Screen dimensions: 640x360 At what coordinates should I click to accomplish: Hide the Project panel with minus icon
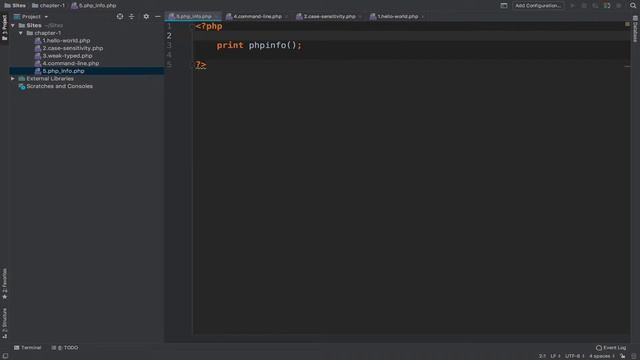click(x=158, y=17)
